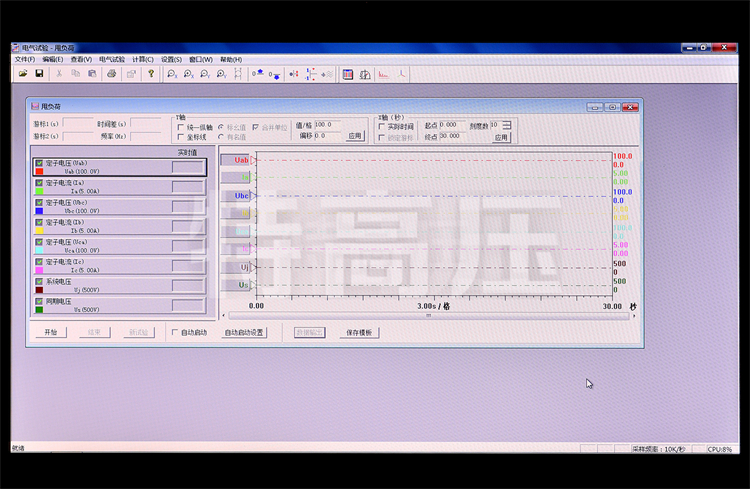This screenshot has width=750, height=489.
Task: Enable the 自动启动 checkbox
Action: click(175, 333)
